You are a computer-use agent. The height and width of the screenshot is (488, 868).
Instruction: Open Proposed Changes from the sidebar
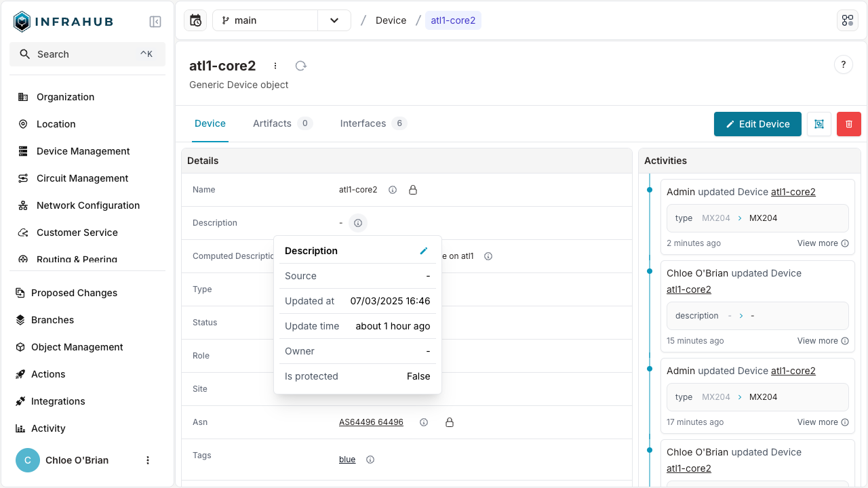tap(74, 293)
